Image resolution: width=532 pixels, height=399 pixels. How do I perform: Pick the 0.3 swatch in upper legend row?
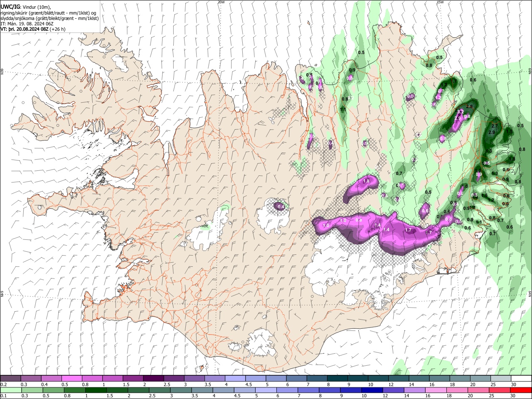point(31,378)
